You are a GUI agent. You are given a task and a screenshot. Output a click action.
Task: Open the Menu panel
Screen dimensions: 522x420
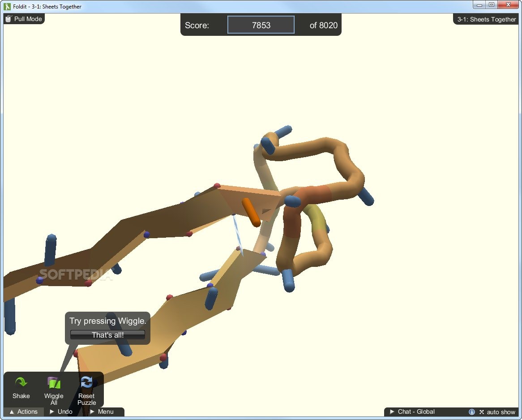pyautogui.click(x=102, y=411)
